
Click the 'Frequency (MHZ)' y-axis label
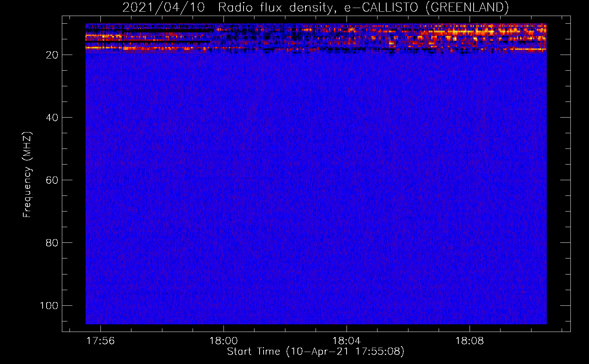coord(27,175)
